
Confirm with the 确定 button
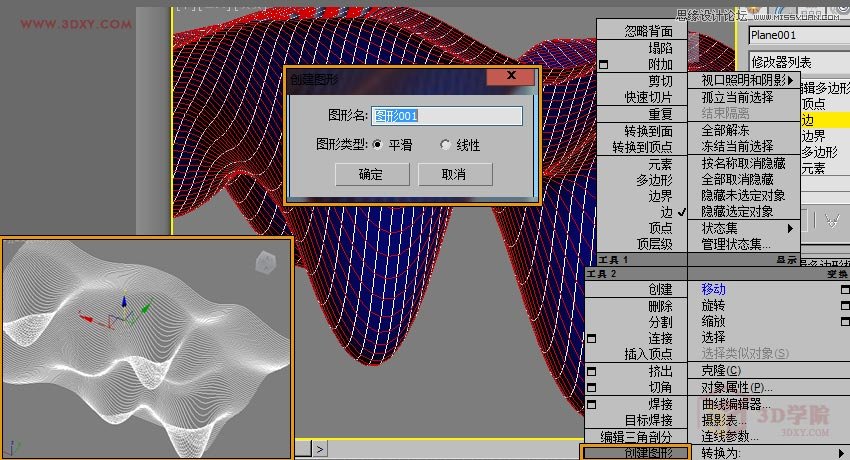(x=372, y=174)
